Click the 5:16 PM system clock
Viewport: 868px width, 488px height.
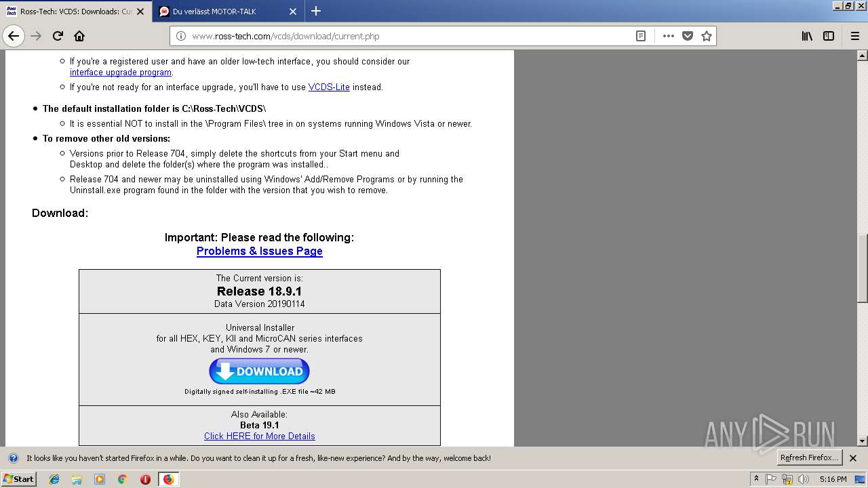pos(833,479)
